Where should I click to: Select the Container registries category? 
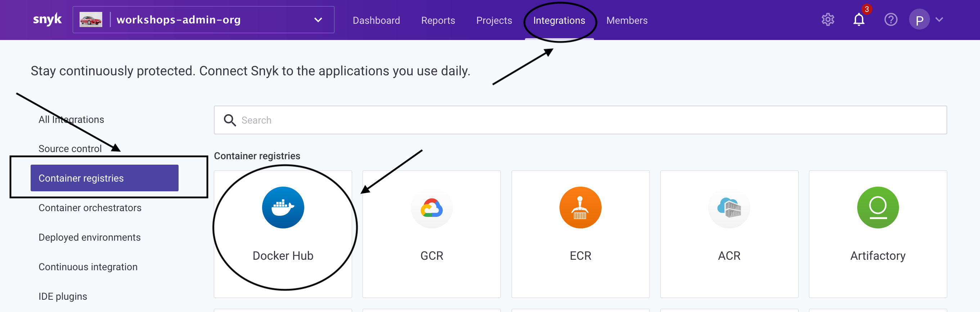click(104, 178)
